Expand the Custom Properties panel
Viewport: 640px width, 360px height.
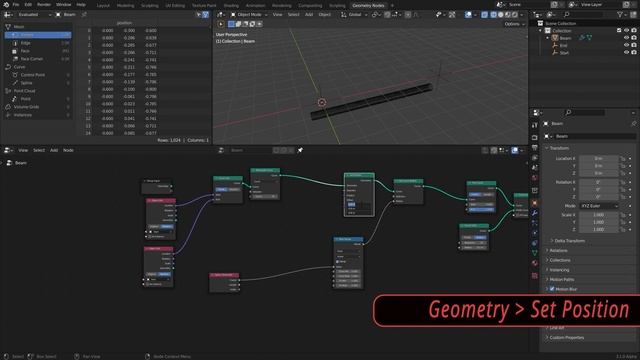567,338
